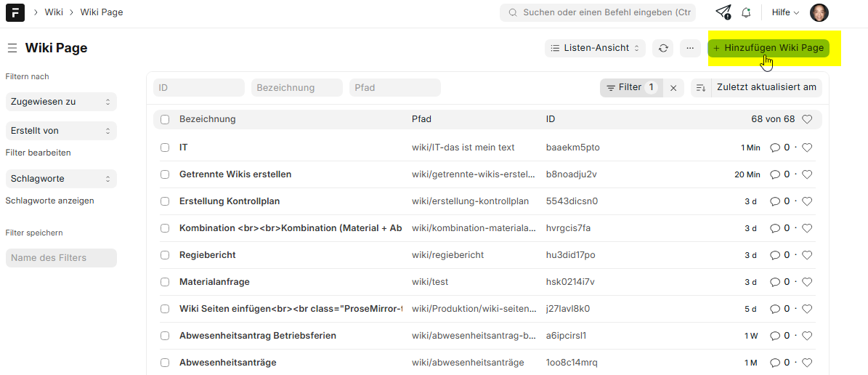The image size is (868, 375).
Task: Toggle the sidebar hamburger menu icon
Action: coord(12,48)
